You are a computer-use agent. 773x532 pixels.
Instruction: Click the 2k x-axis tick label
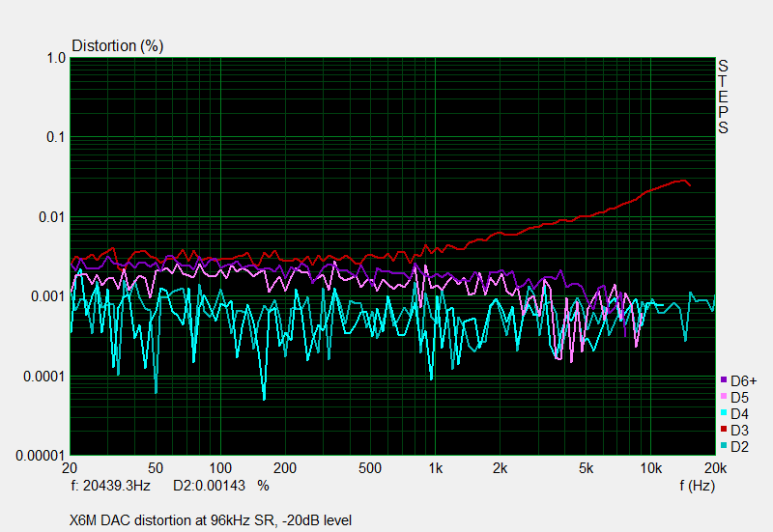(500, 468)
